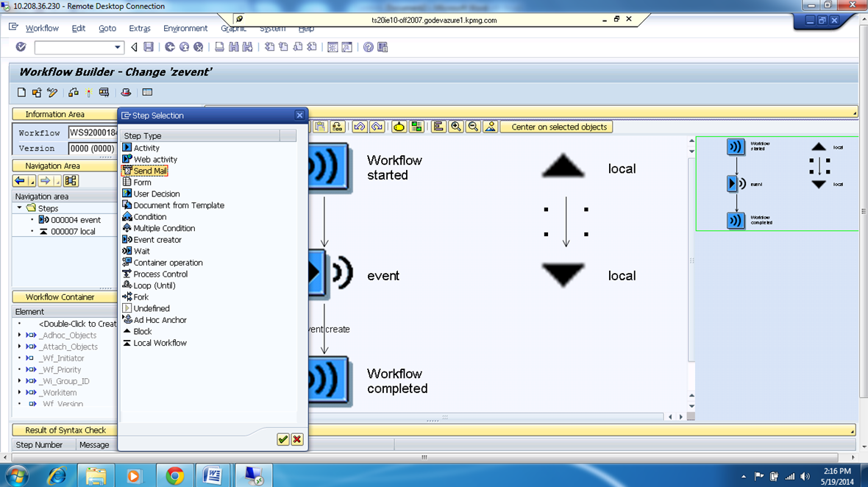Click the Print icon in the standard toolbar
The width and height of the screenshot is (868, 487).
(220, 46)
